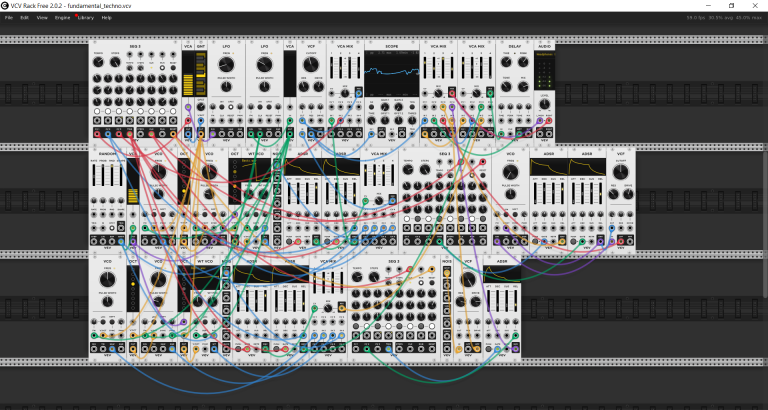Open the Library menu
Screen dimensions: 768x410
(x=86, y=18)
